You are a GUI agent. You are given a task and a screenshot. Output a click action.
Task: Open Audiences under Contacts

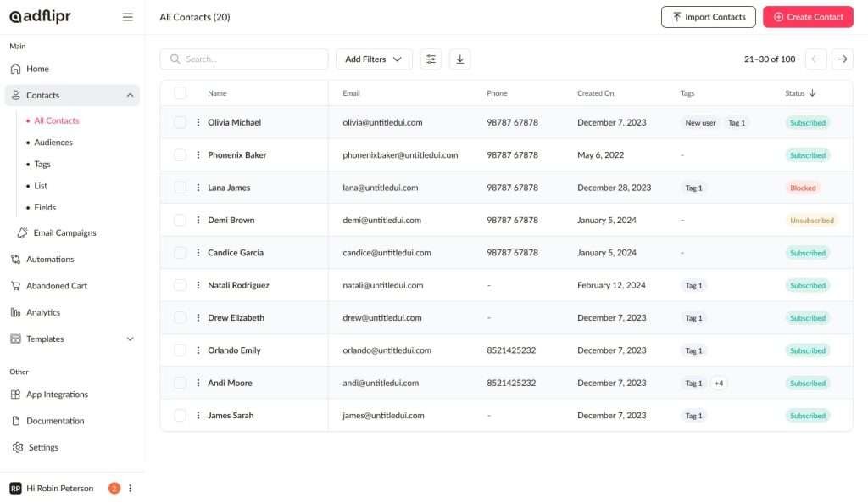coord(53,143)
